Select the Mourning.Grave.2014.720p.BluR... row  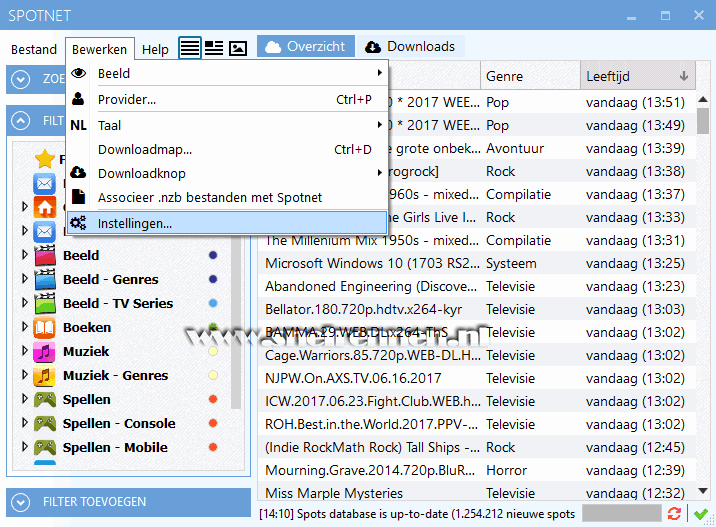(x=477, y=470)
